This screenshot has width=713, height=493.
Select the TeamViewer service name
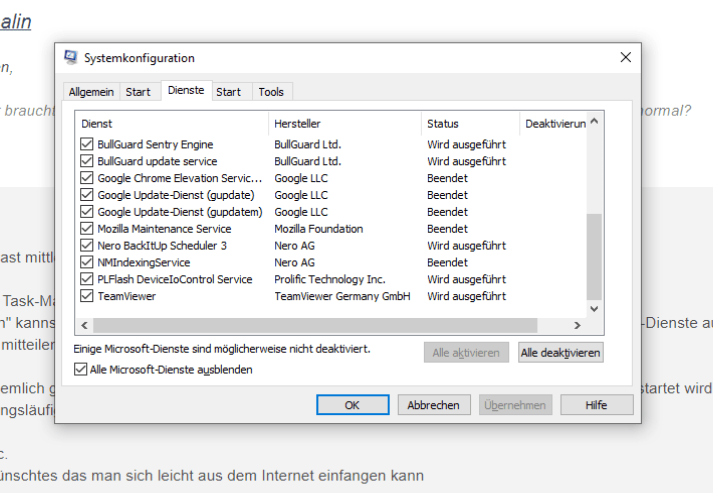(x=126, y=296)
